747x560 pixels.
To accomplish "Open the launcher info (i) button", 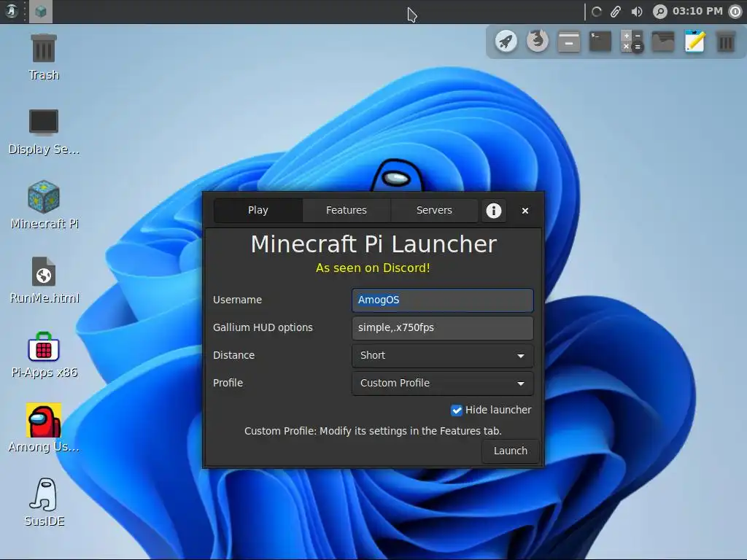I will tap(494, 211).
